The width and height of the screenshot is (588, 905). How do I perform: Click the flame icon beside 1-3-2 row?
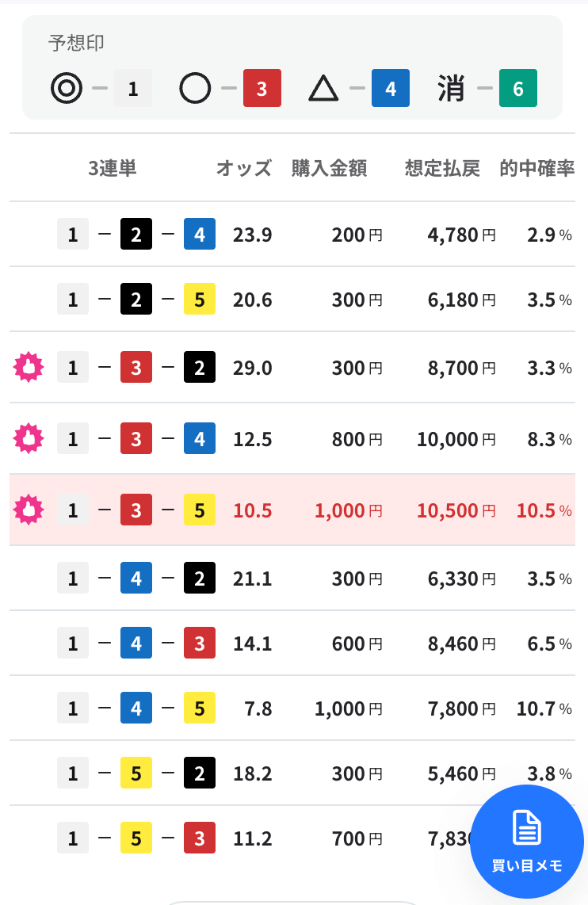point(29,367)
